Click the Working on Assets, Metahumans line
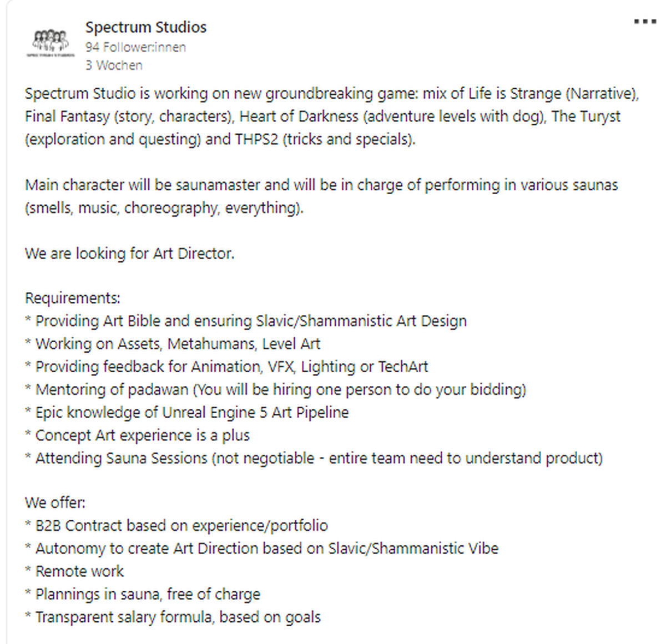 coord(173,344)
